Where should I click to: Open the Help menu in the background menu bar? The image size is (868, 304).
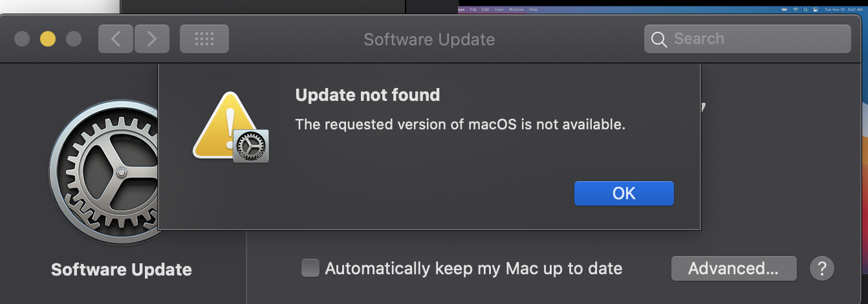pos(533,10)
